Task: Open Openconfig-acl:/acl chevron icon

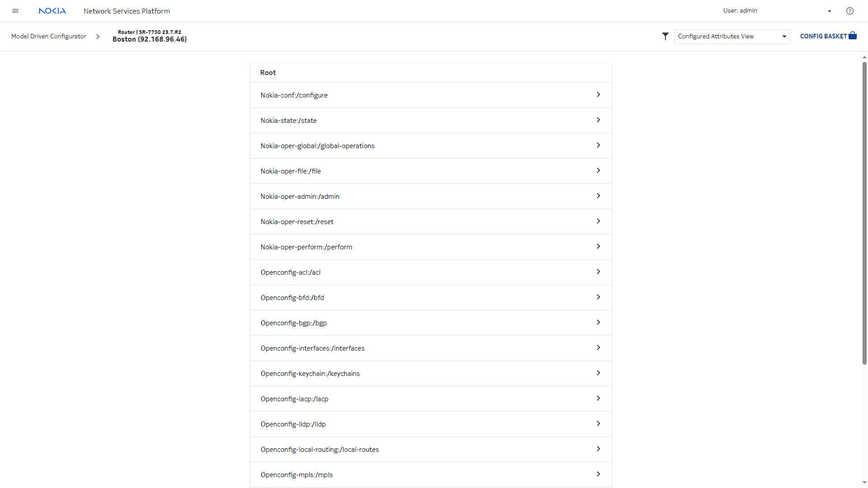Action: (x=598, y=272)
